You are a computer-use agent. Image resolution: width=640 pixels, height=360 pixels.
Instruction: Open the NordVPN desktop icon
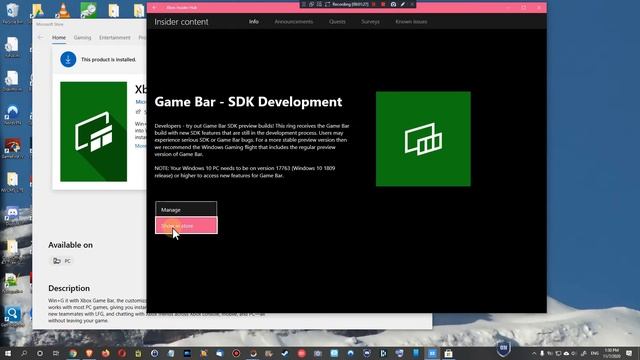12,114
